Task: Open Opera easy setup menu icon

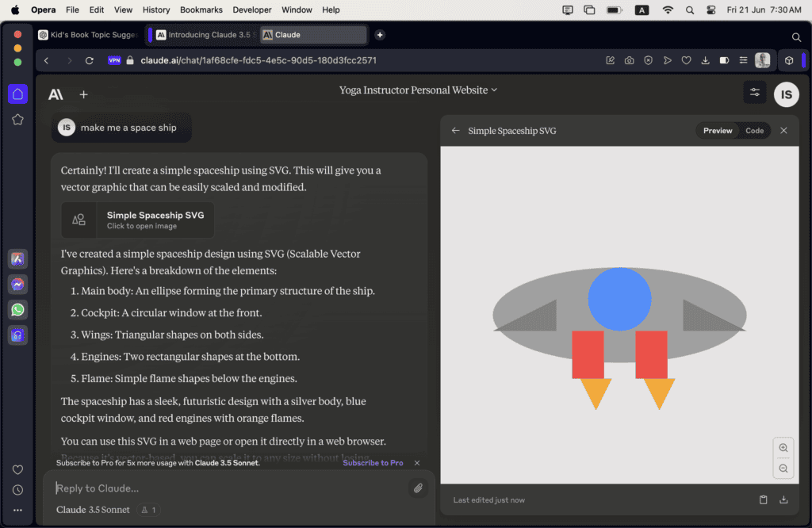Action: coord(743,60)
